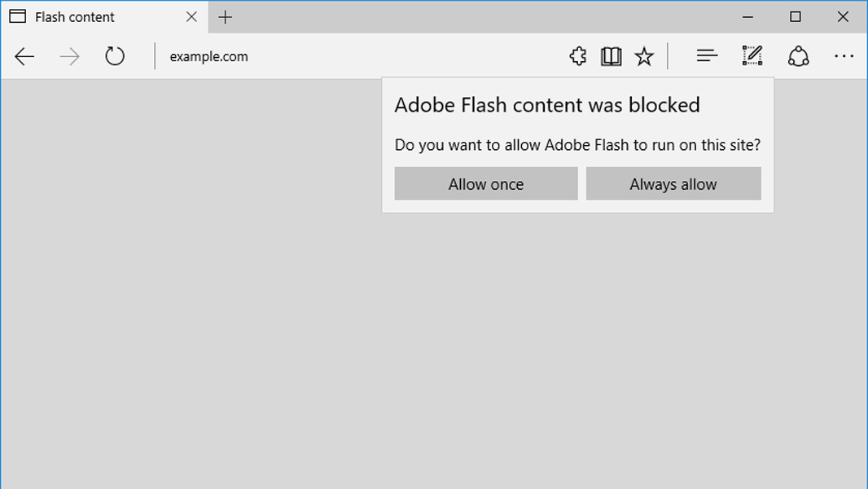Screen dimensions: 868x489
Task: Open the Hub panel
Action: click(707, 55)
